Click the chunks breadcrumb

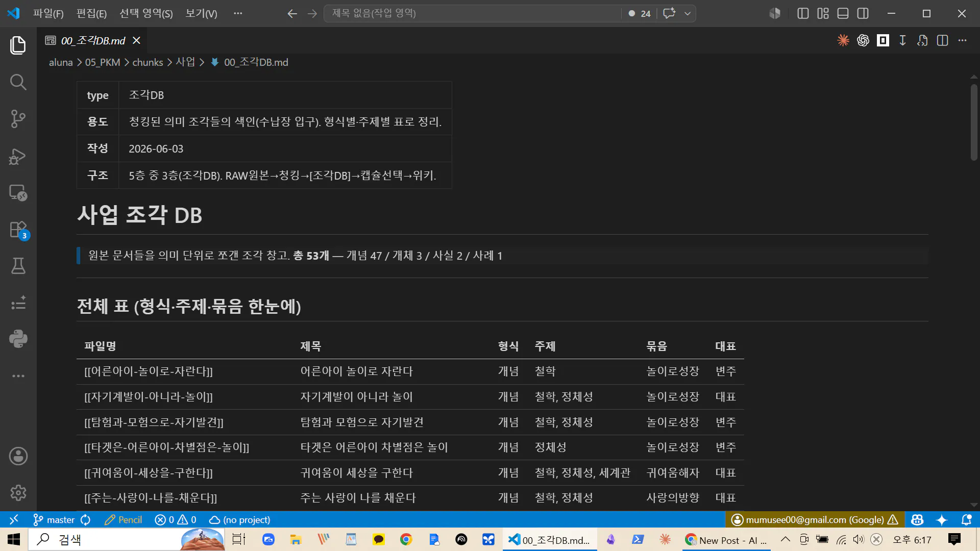coord(148,62)
